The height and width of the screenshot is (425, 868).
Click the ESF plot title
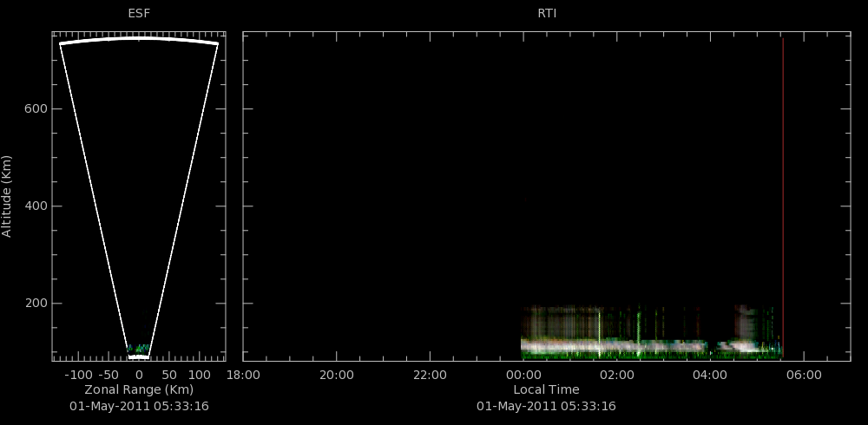(x=139, y=14)
